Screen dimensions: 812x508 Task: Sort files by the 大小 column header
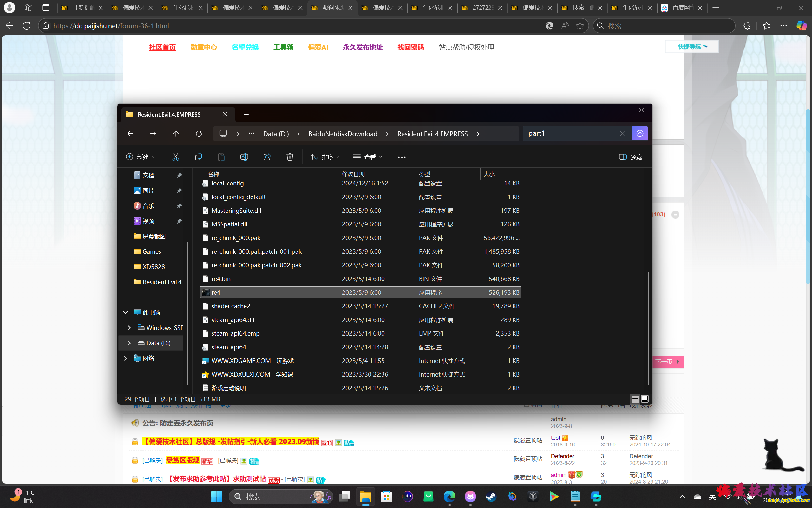[501, 174]
